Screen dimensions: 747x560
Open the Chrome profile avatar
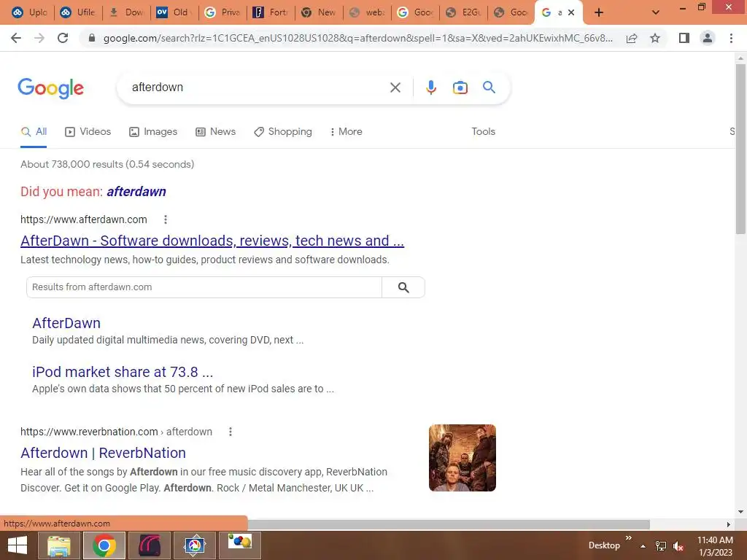tap(708, 38)
